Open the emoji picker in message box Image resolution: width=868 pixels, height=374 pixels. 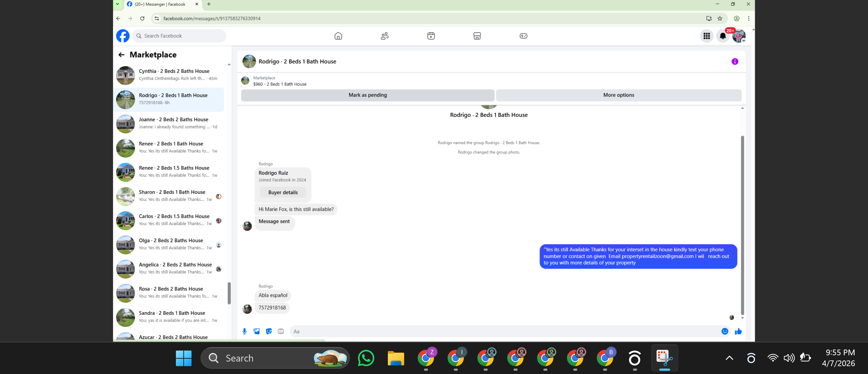point(725,331)
